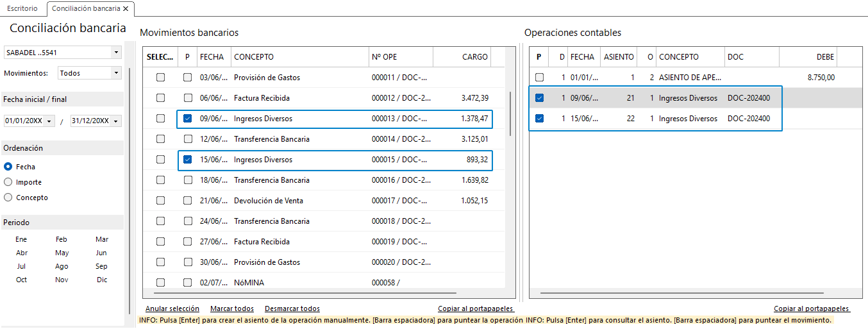
Task: Switch to the Escritorio tab
Action: tap(22, 9)
